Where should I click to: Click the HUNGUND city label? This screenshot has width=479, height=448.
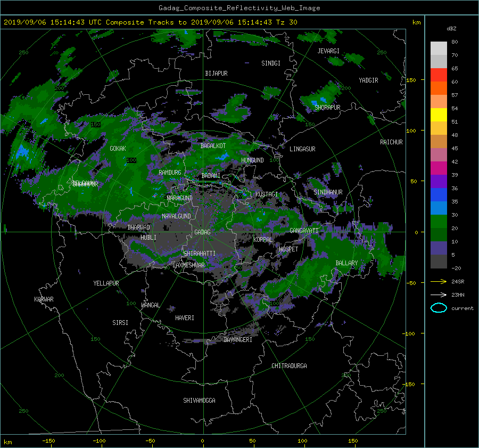pos(252,160)
